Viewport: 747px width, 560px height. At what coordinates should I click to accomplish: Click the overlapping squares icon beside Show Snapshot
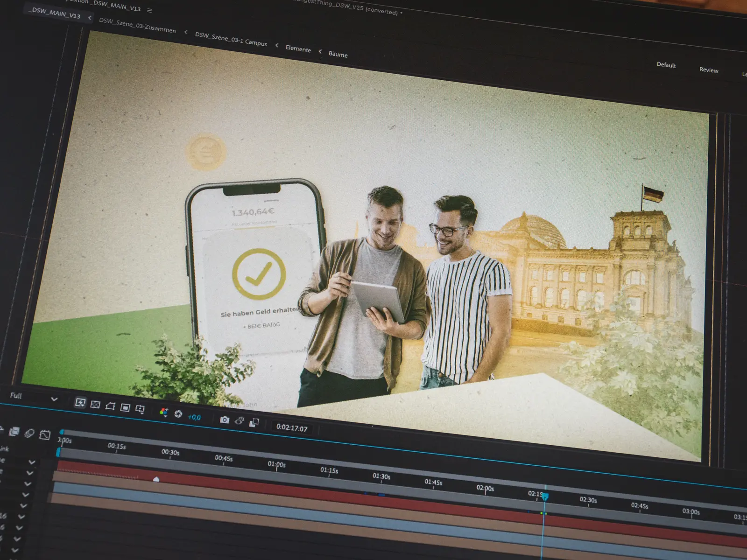254,422
